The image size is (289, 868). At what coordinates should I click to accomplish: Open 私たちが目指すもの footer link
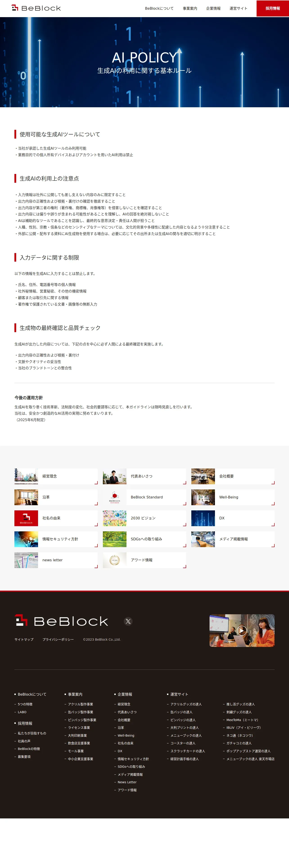(32, 733)
